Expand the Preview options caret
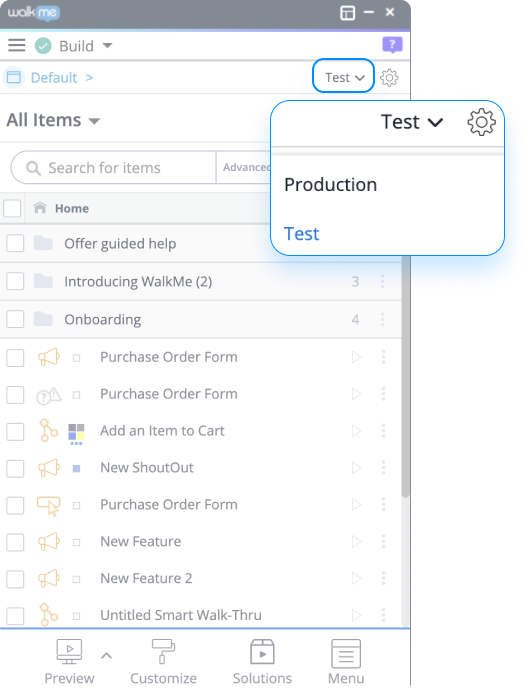Viewport: 530px width, 693px height. click(106, 655)
